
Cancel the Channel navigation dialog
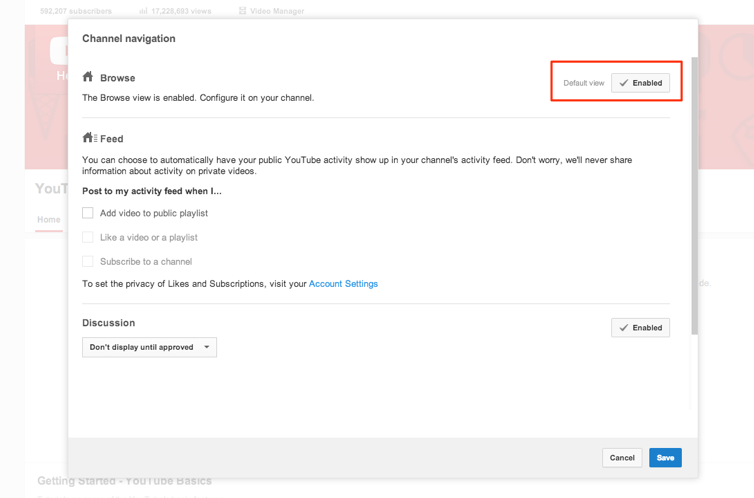pyautogui.click(x=622, y=457)
